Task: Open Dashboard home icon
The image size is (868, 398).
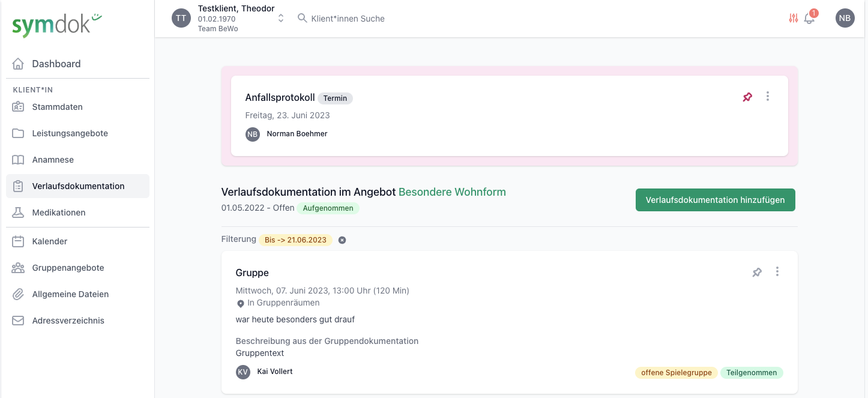Action: coord(18,64)
